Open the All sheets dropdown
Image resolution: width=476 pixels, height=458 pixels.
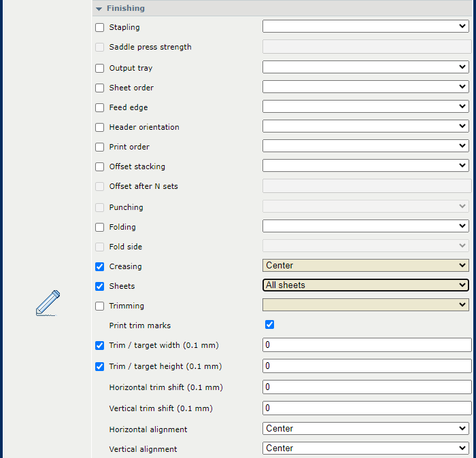tap(366, 285)
